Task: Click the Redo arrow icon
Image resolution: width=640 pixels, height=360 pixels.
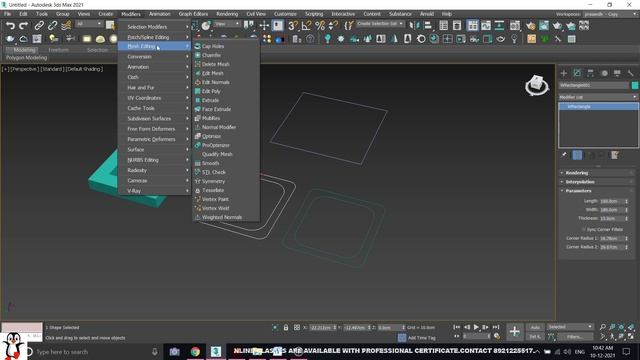Action: click(24, 26)
